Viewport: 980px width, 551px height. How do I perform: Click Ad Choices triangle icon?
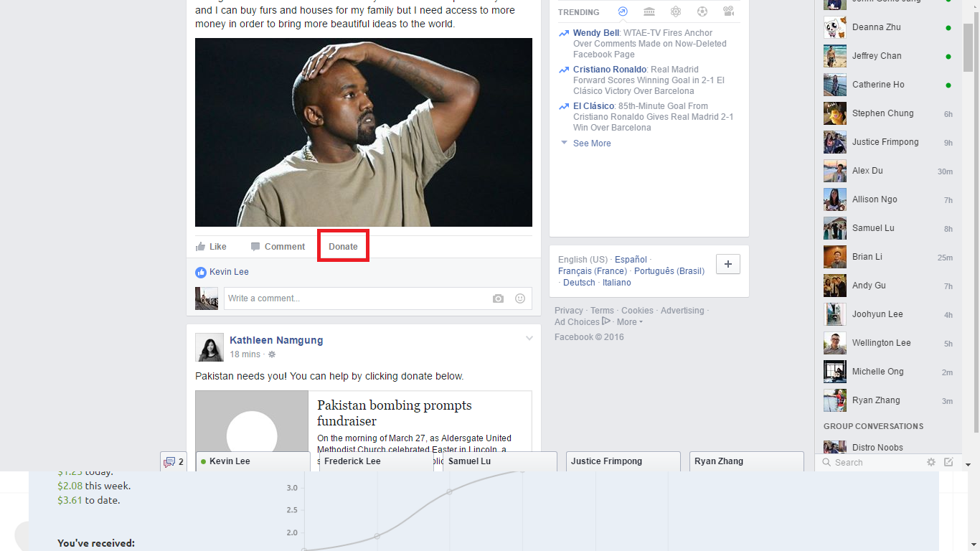coord(606,321)
